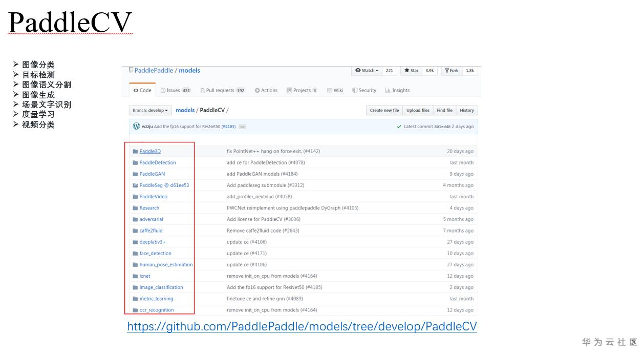Viewport: 644px width, 355px height.
Task: Click the Find file button
Action: point(445,110)
